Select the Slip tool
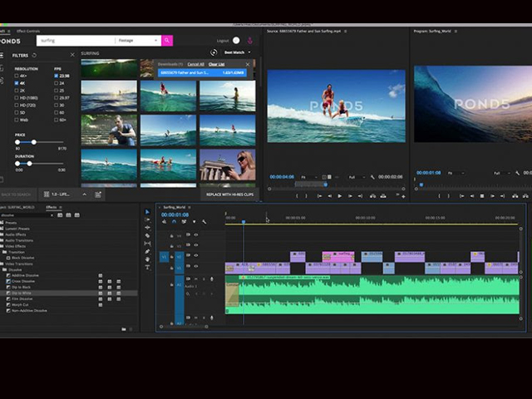 [x=147, y=244]
